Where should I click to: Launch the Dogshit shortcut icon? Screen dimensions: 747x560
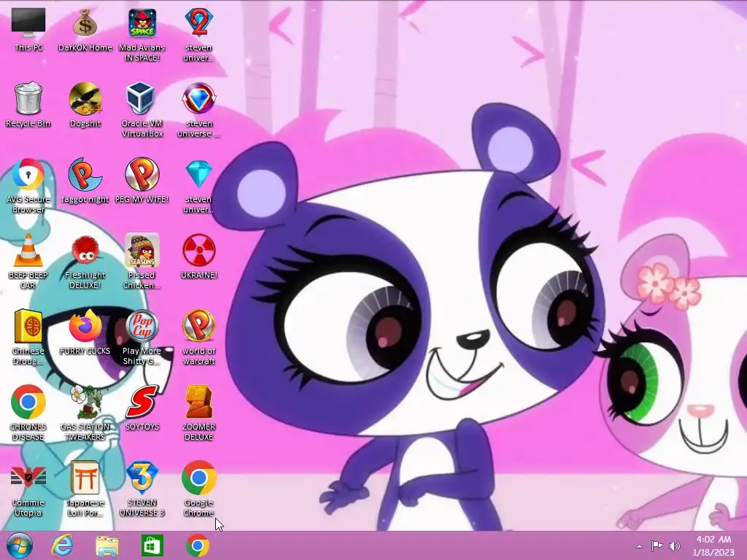[85, 105]
